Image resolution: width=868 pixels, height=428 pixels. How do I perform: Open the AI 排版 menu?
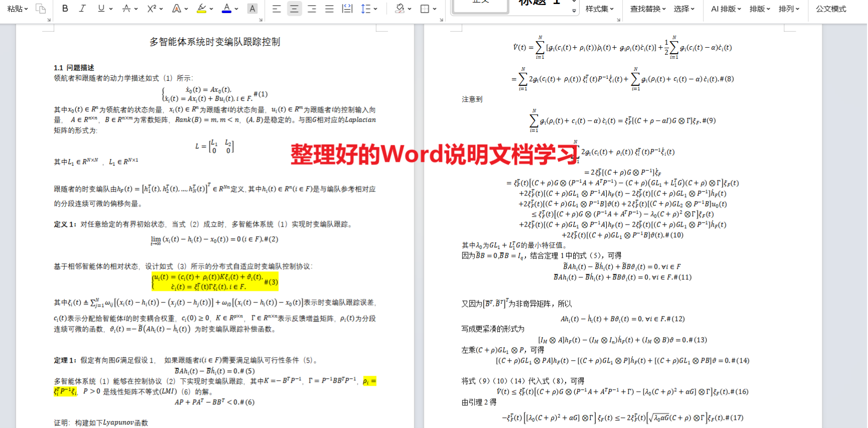(x=726, y=9)
